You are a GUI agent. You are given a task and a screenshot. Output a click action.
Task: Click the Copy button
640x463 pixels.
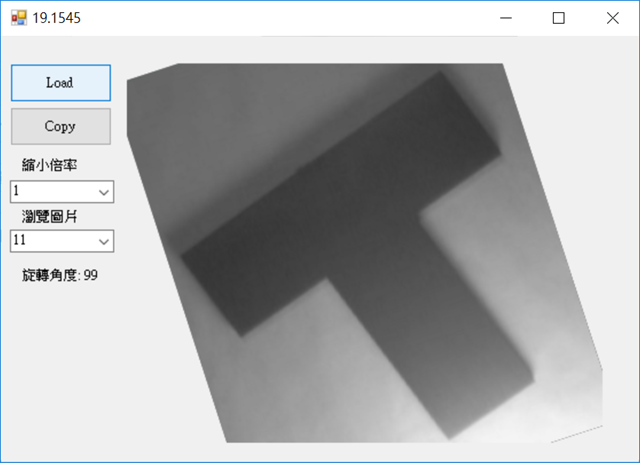point(61,126)
